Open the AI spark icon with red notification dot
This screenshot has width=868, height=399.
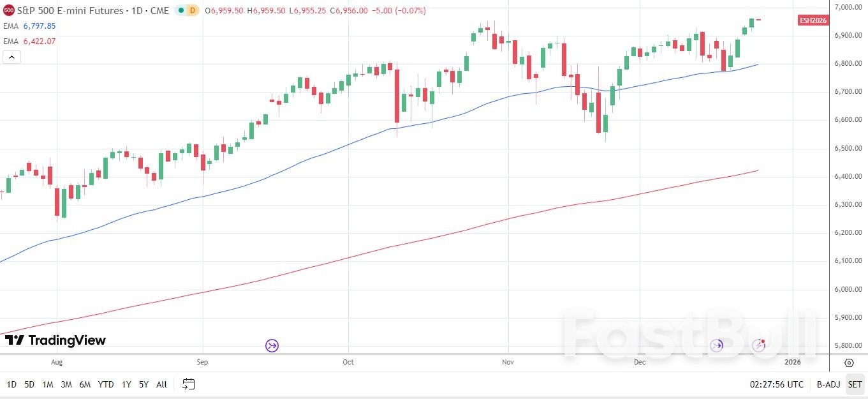[x=759, y=344]
